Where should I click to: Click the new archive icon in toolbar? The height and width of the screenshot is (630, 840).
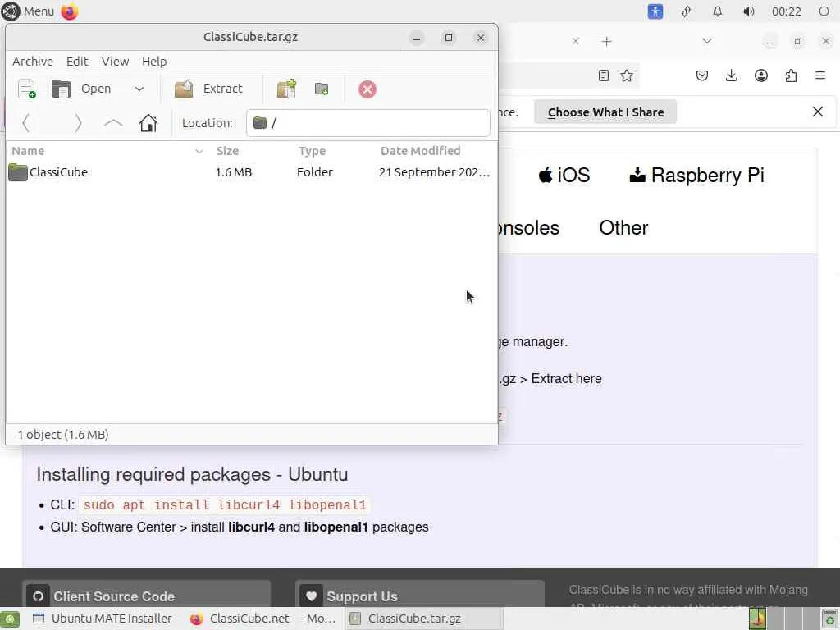pyautogui.click(x=26, y=89)
